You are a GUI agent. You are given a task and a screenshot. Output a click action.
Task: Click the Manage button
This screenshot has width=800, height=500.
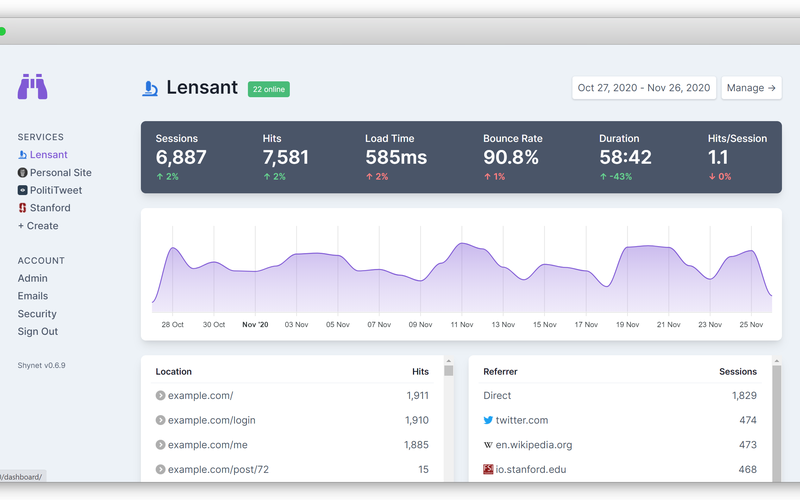(x=751, y=88)
